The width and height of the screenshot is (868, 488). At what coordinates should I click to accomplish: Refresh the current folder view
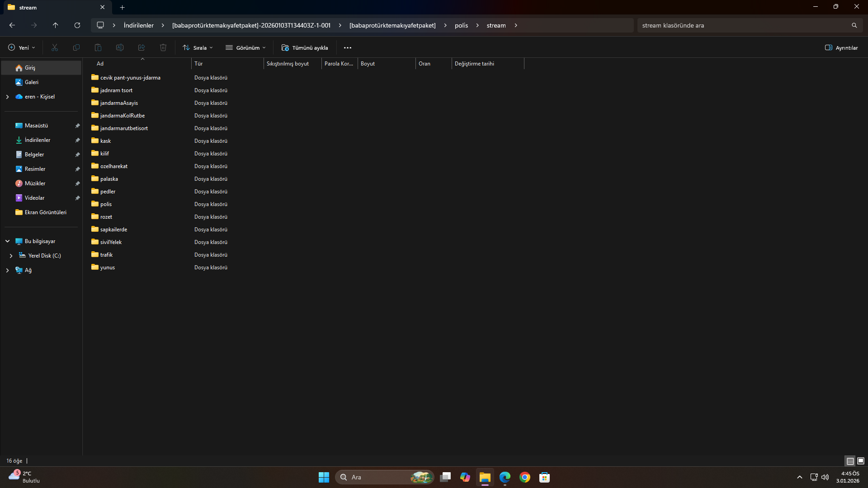77,25
